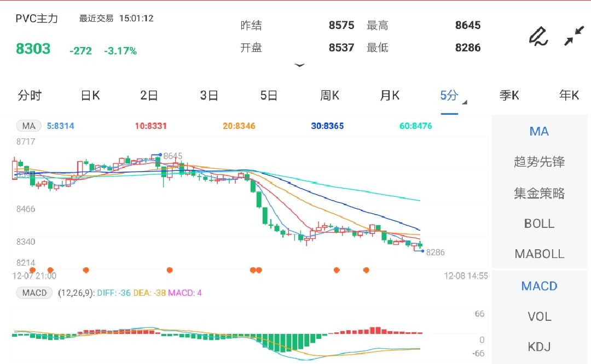Viewport: 591px width, 364px height.
Task: Click the MACD indicator pill label
Action: [x=34, y=292]
